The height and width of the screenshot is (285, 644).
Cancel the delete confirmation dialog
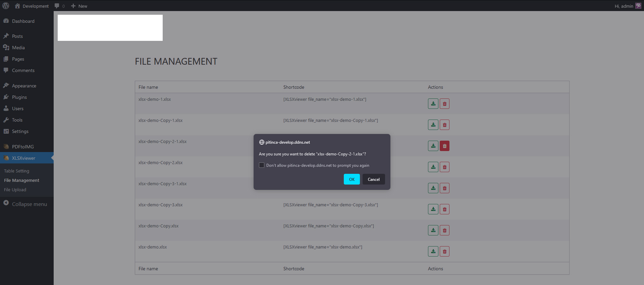coord(374,179)
